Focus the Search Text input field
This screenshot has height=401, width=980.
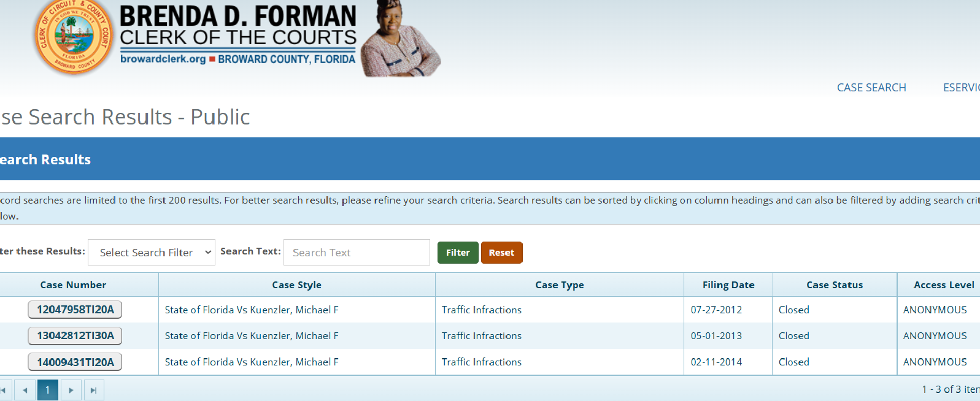[357, 253]
